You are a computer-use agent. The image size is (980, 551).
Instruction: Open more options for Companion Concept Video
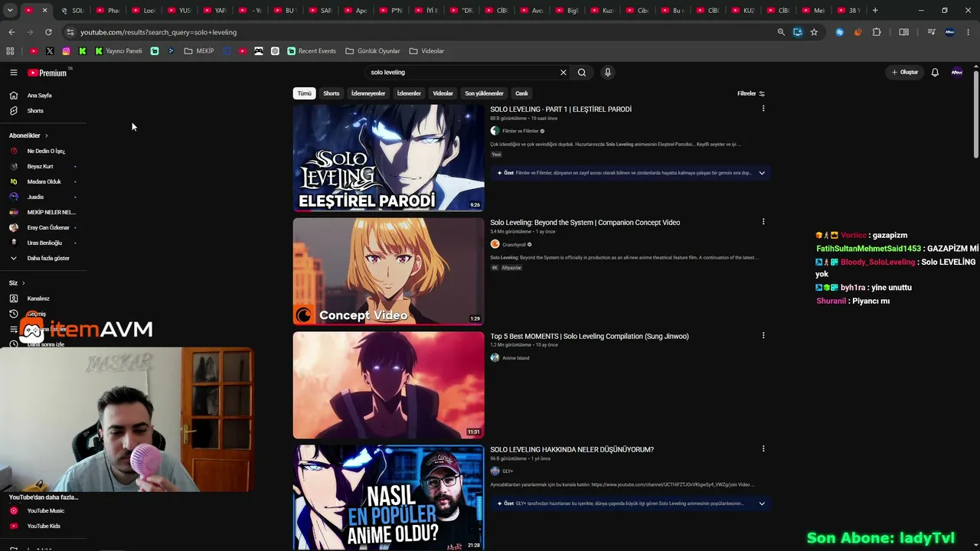[763, 222]
